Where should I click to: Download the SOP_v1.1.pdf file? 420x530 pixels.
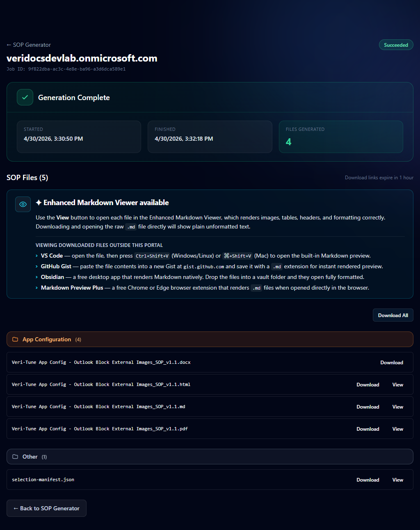[x=368, y=429]
